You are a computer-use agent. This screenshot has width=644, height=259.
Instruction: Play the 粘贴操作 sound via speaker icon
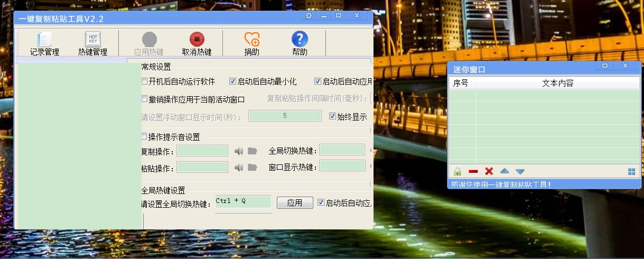[239, 168]
